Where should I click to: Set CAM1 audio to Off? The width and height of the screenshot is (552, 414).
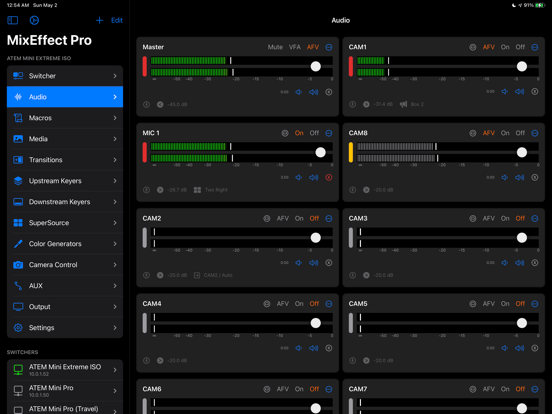pos(520,47)
